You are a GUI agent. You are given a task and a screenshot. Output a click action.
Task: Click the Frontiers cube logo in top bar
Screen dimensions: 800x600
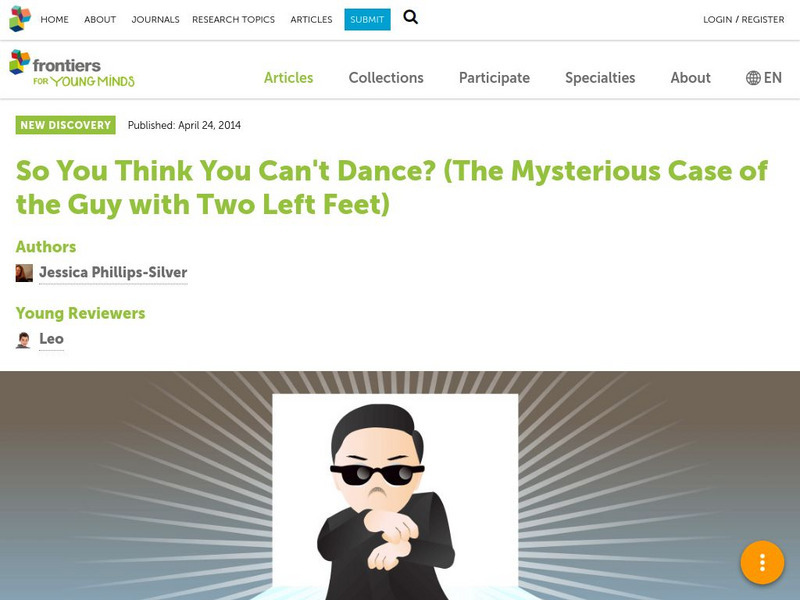[x=20, y=19]
